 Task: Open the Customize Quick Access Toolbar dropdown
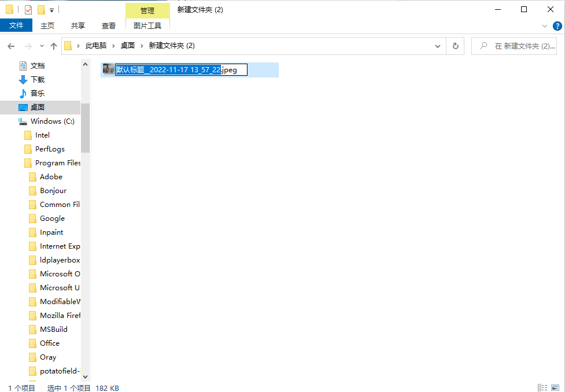coord(52,10)
